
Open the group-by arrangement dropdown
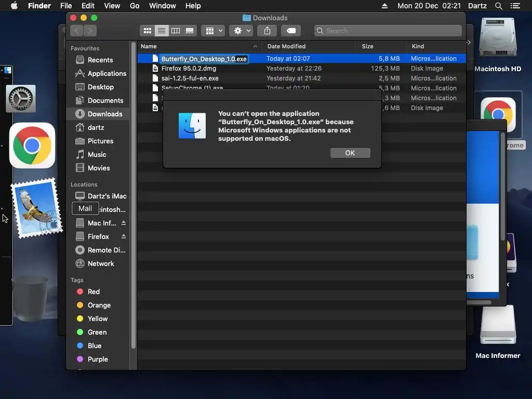[213, 31]
